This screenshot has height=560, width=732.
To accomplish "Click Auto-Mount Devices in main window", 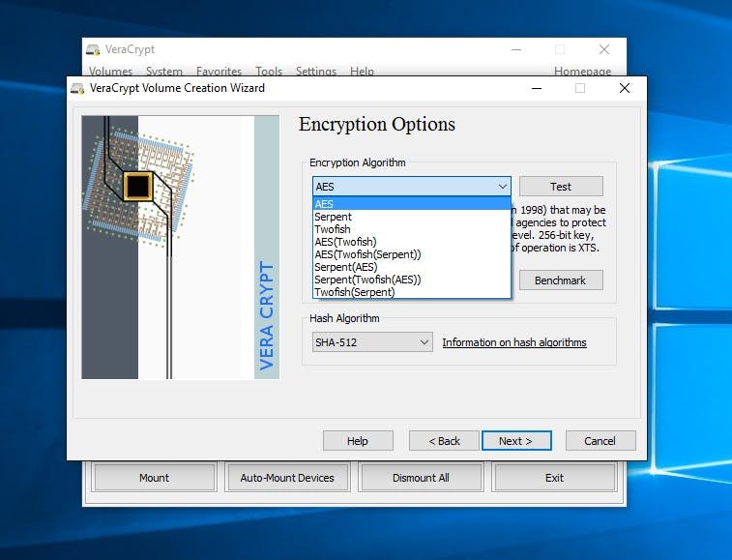I will [x=287, y=478].
